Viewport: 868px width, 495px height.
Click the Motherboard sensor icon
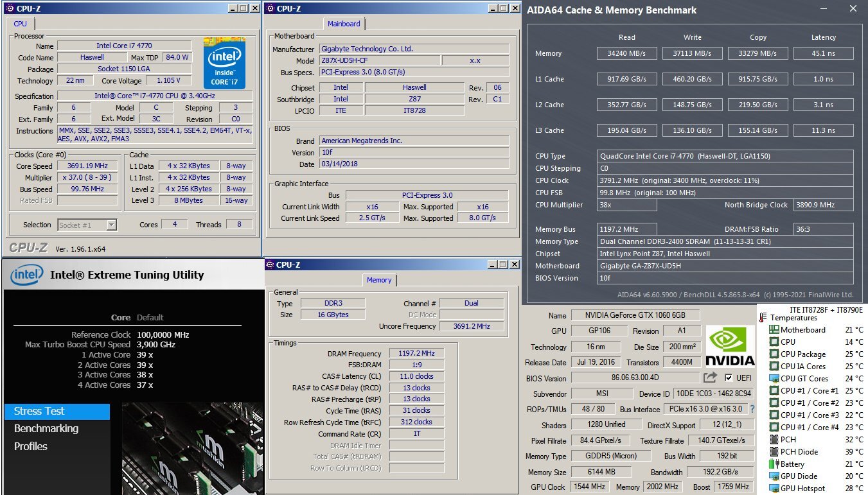pyautogui.click(x=774, y=330)
